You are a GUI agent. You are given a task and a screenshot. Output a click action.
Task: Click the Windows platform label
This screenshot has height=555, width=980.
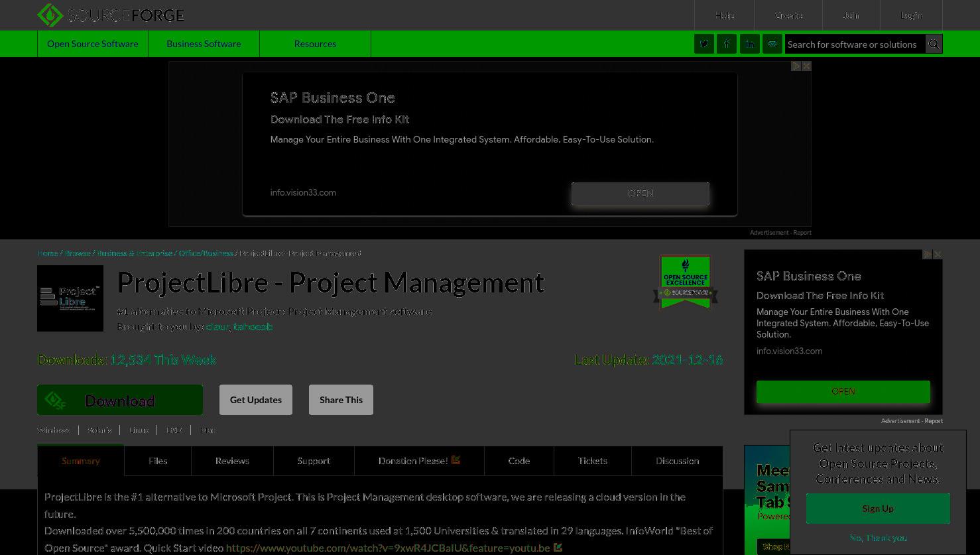[x=53, y=430]
